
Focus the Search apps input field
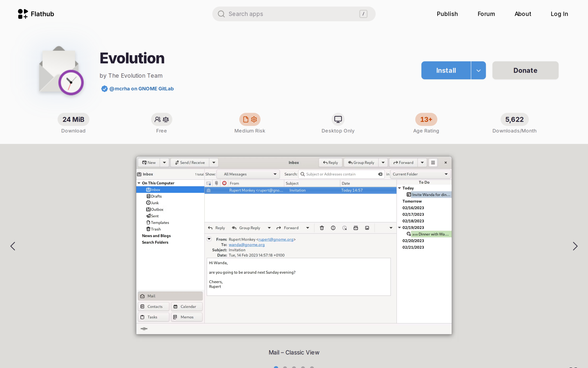(x=294, y=14)
